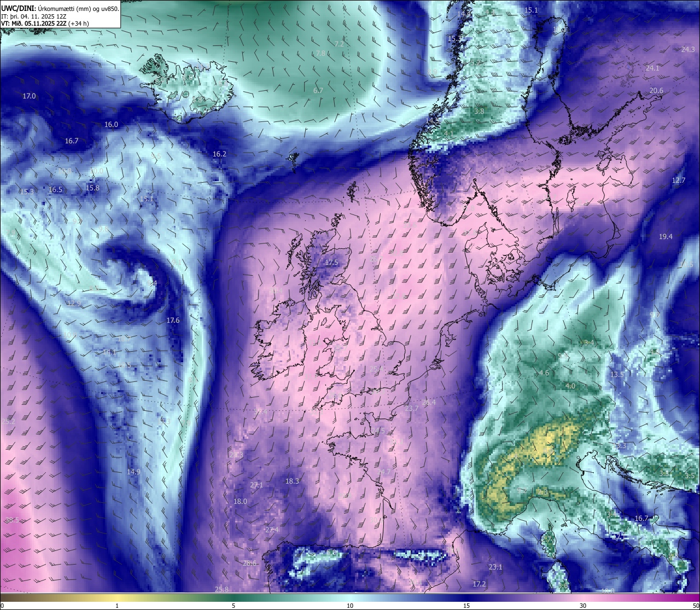
Task: Click the 16.5 value on the map
Action: (55, 190)
